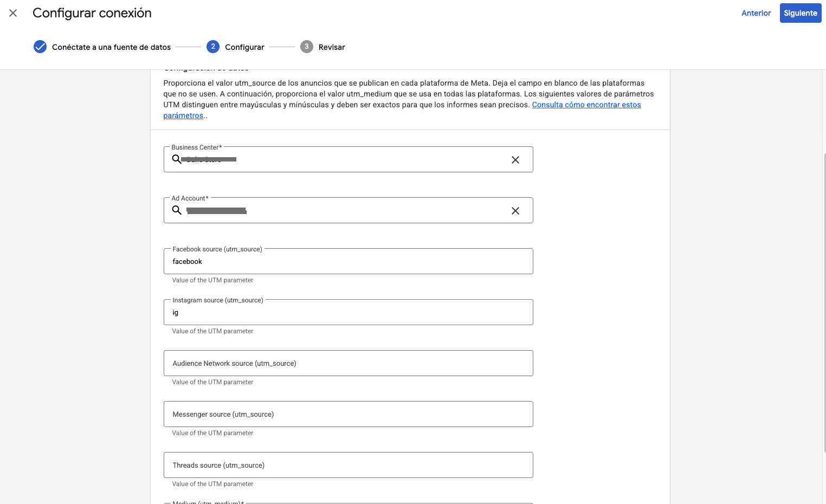This screenshot has width=826, height=504.
Task: Focus the Messenger source input
Action: (x=348, y=414)
